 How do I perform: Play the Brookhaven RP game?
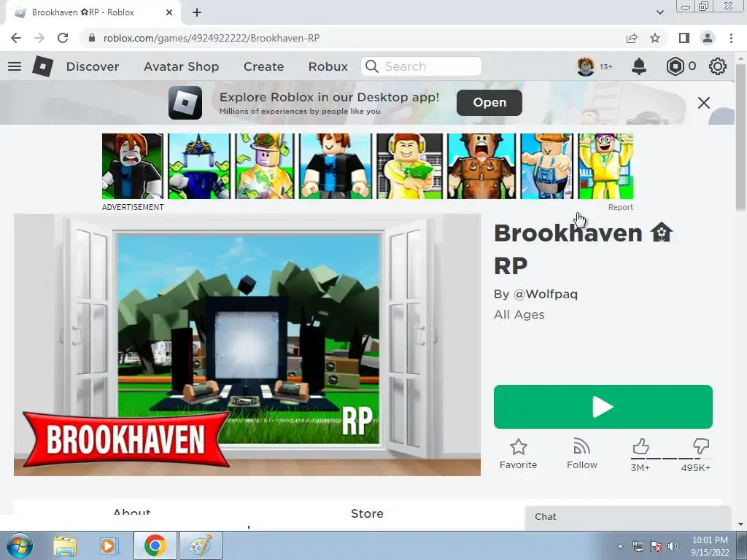pyautogui.click(x=603, y=407)
